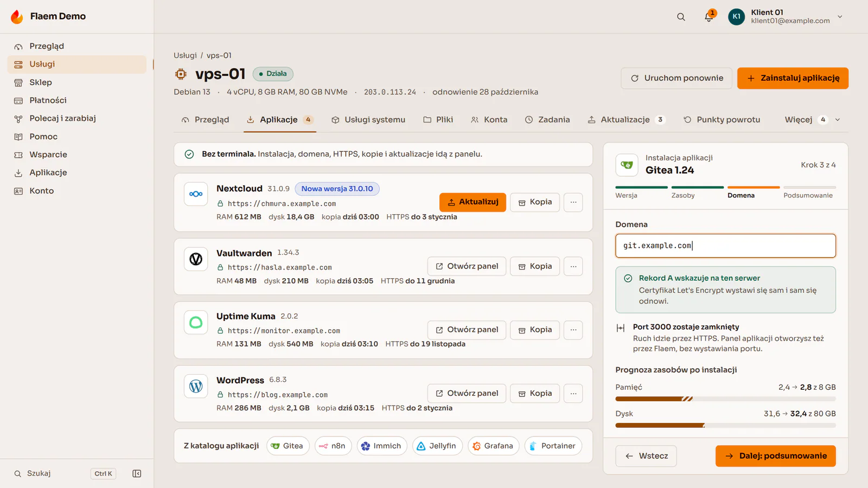Click Uruchom ponownie button
This screenshot has height=488, width=868.
676,78
